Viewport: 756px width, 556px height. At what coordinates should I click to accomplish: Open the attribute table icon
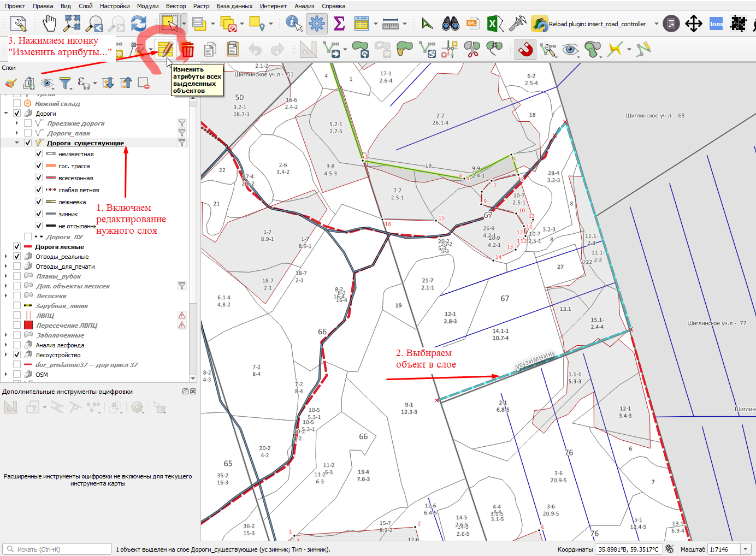click(x=362, y=23)
